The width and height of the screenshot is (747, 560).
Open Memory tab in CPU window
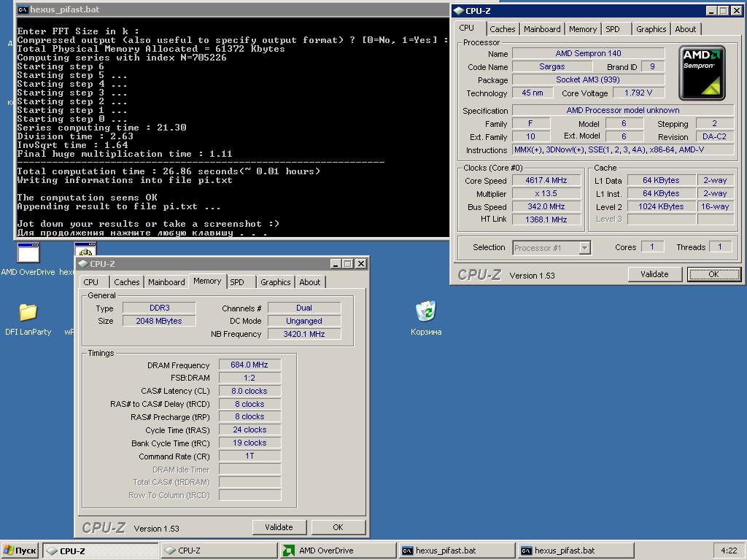[x=583, y=29]
